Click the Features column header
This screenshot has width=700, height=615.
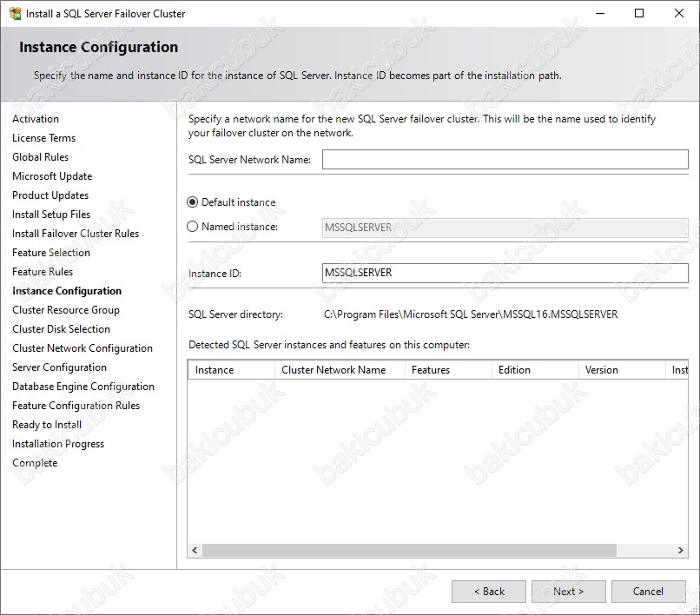pos(448,370)
